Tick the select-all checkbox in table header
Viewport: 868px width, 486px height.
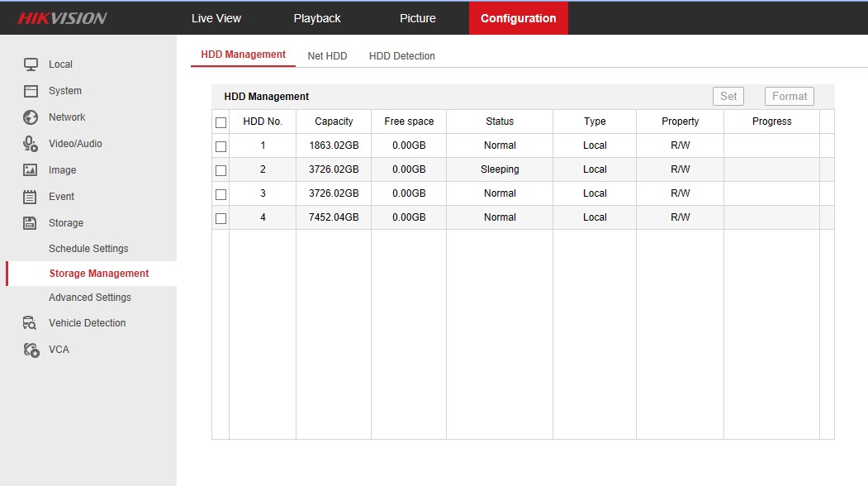point(221,122)
